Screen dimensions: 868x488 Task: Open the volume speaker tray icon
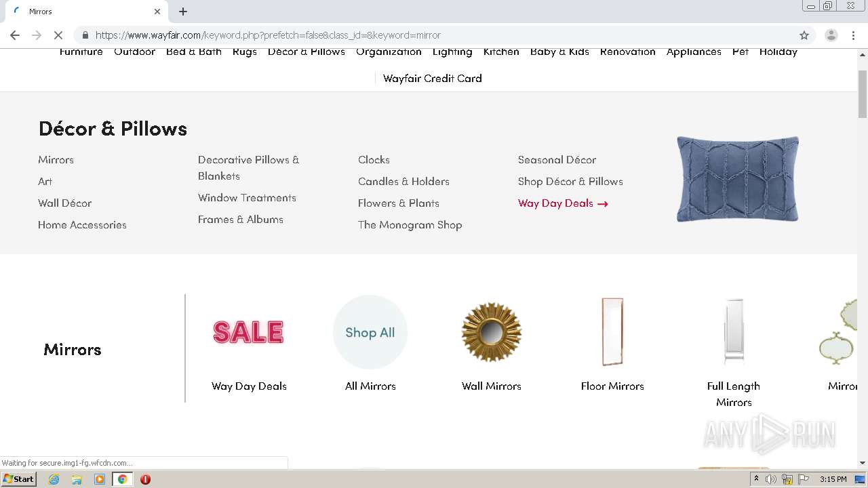(771, 479)
